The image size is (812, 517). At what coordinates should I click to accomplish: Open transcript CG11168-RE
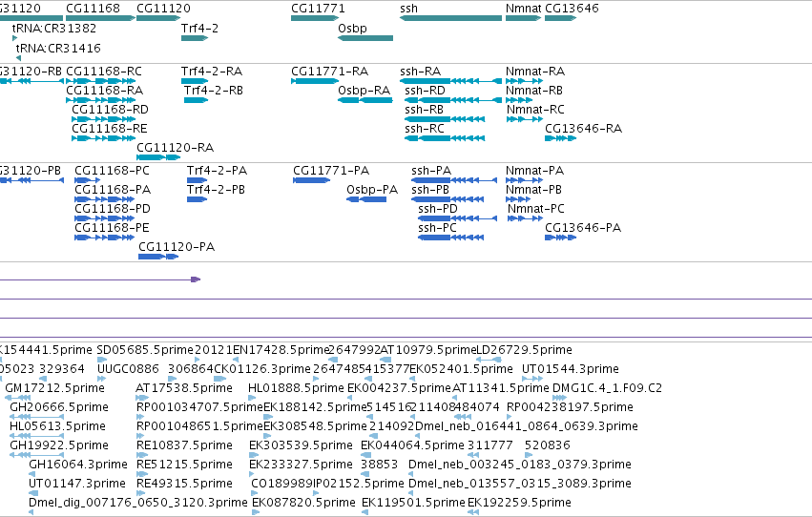110,129
